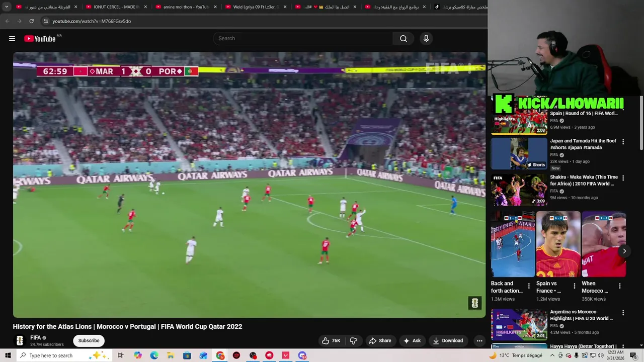Open Outlook from taskbar
The height and width of the screenshot is (362, 644).
tap(203, 355)
